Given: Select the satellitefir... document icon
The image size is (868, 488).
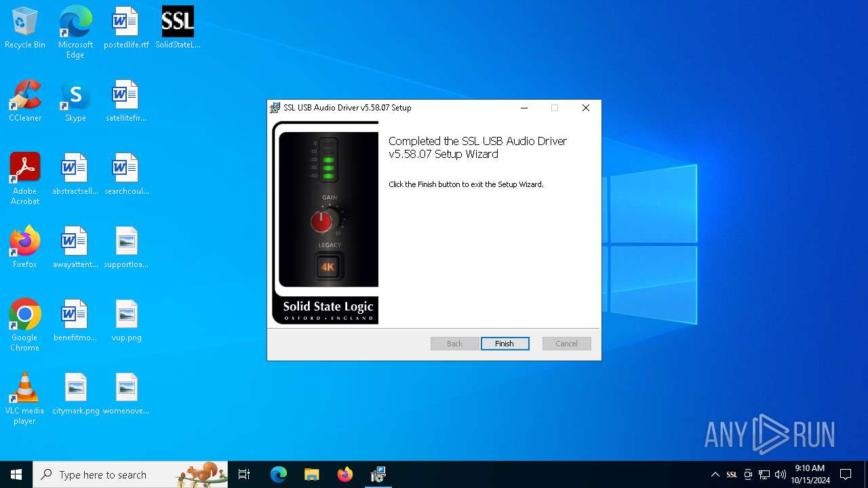Looking at the screenshot, I should 126,102.
